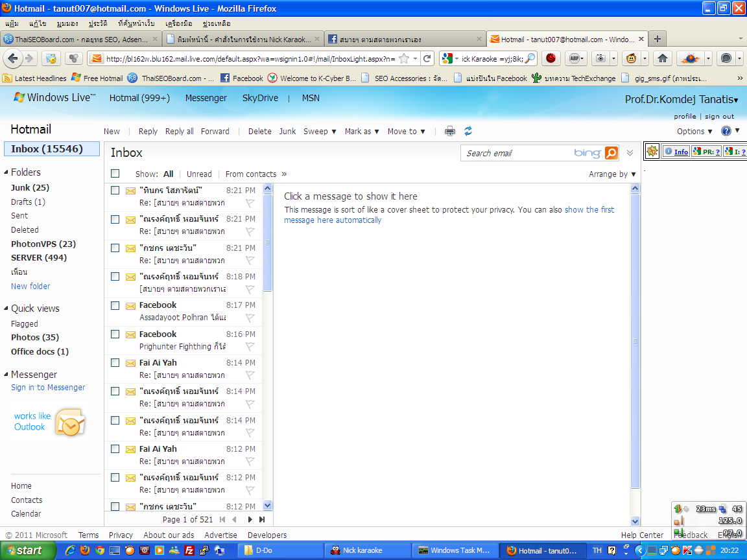Go to the Firefox home page icon
Screen dimensions: 747x560
click(x=663, y=58)
